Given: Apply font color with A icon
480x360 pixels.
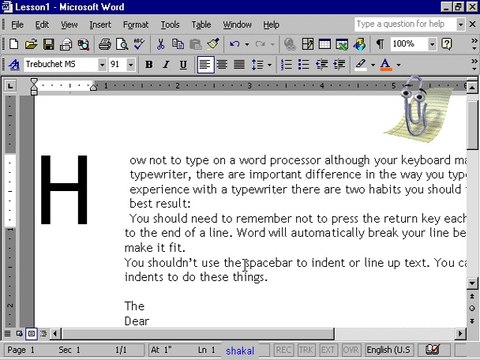Looking at the screenshot, I should click(x=386, y=64).
